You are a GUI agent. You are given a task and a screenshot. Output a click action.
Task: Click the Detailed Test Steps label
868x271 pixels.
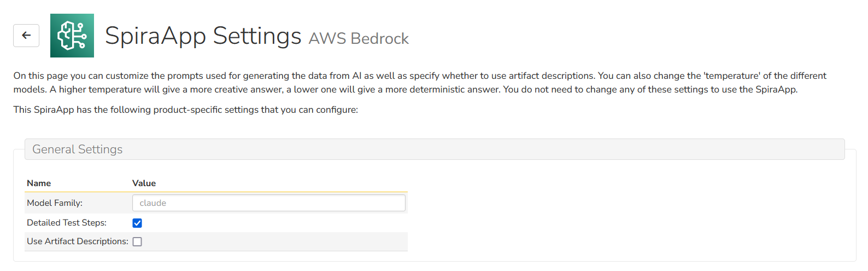coord(67,223)
